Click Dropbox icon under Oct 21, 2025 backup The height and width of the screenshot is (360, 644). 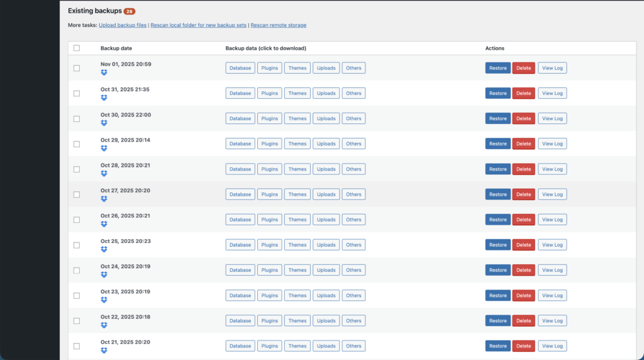[104, 351]
